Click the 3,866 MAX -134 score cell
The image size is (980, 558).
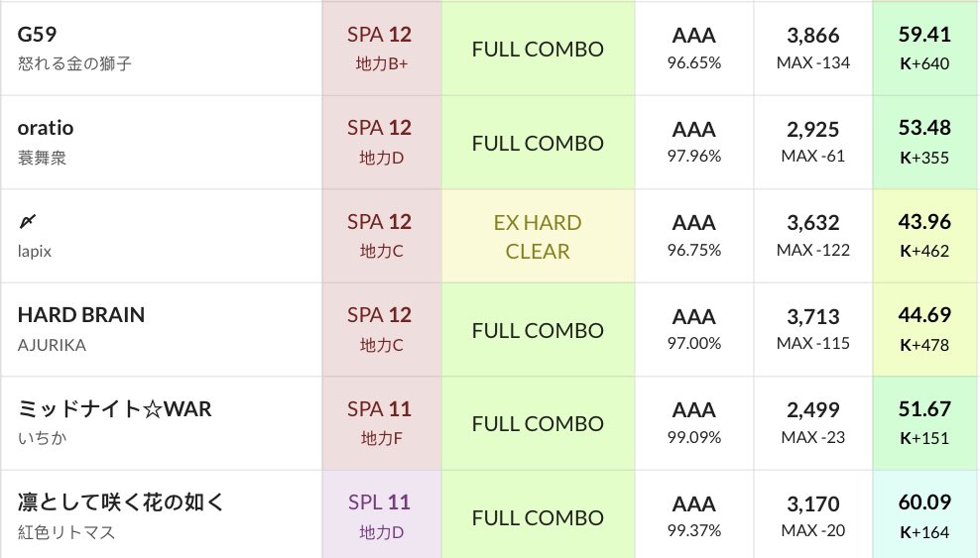(x=812, y=49)
